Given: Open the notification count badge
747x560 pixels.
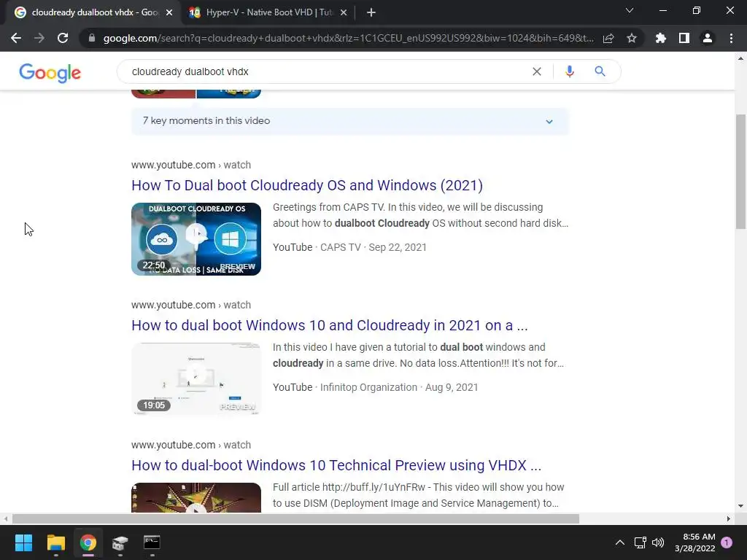Looking at the screenshot, I should (727, 542).
